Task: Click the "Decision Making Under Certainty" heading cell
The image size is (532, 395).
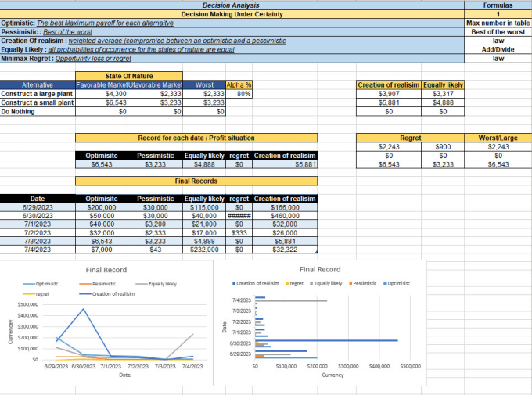Action: point(232,14)
